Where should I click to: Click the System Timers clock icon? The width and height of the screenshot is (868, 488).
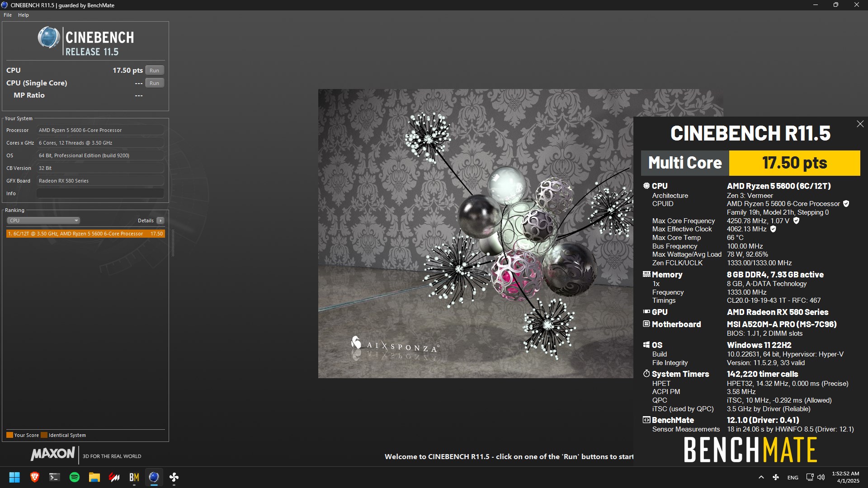click(x=646, y=374)
